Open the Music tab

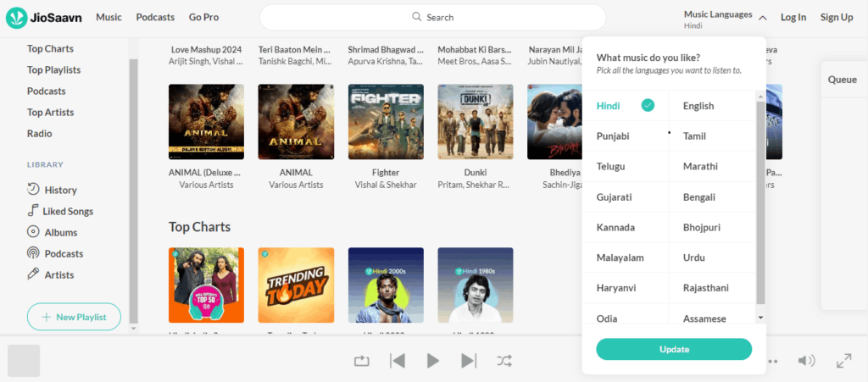click(108, 17)
